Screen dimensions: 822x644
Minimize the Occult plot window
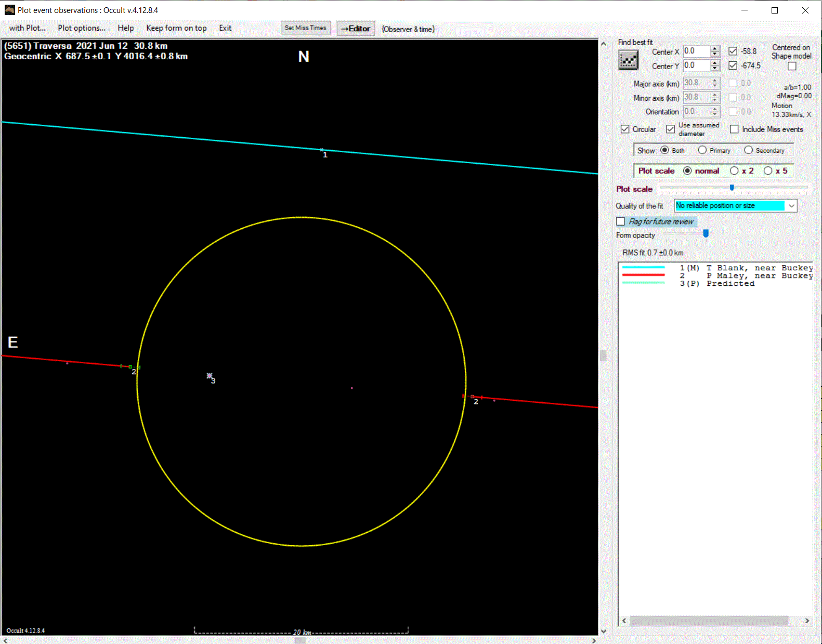click(745, 10)
